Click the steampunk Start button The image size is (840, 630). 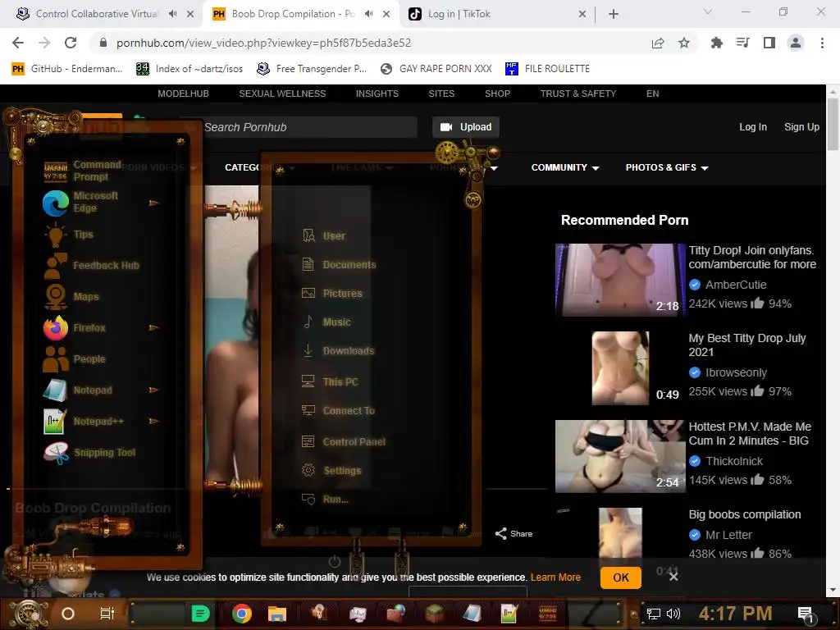[28, 614]
